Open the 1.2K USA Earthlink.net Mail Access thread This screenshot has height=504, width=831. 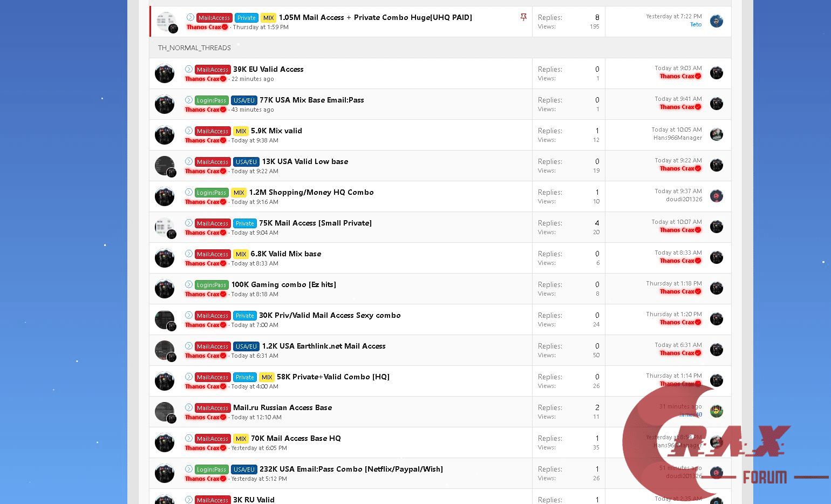point(324,346)
